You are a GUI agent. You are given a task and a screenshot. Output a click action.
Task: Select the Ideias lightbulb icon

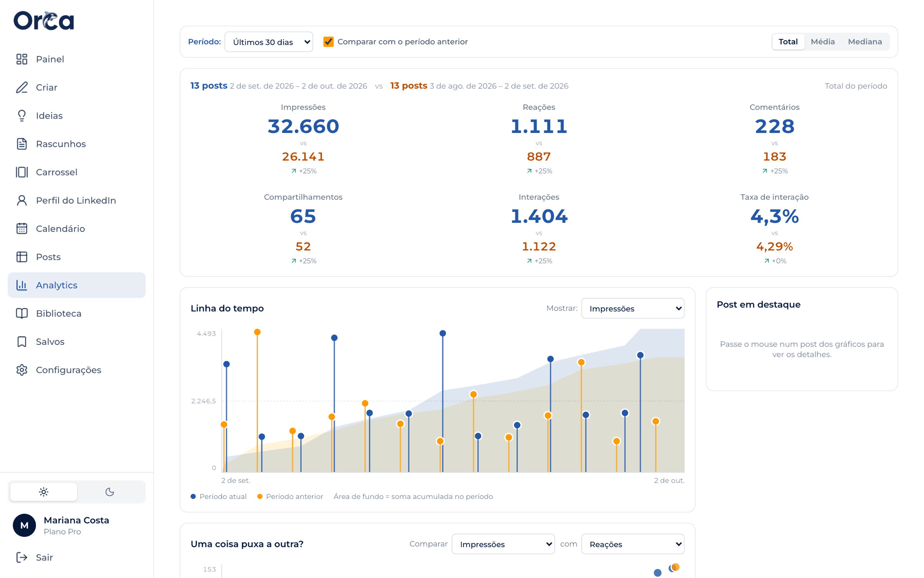click(x=22, y=116)
